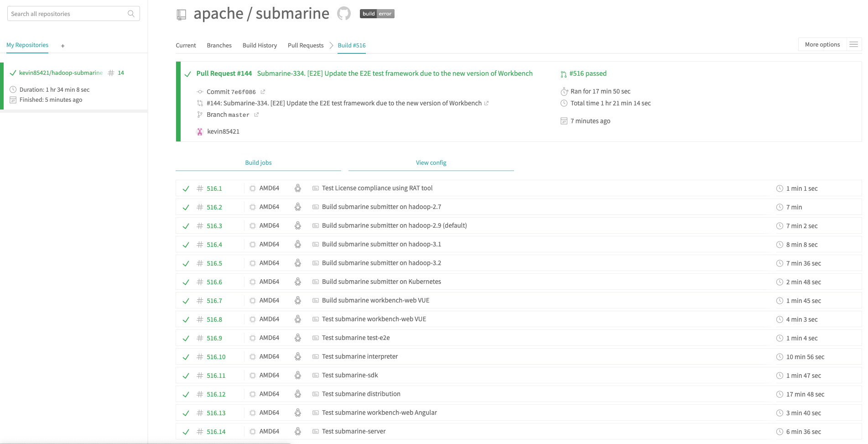Click CPU chip icon in job 516.3 row
The width and height of the screenshot is (868, 444).
click(253, 225)
